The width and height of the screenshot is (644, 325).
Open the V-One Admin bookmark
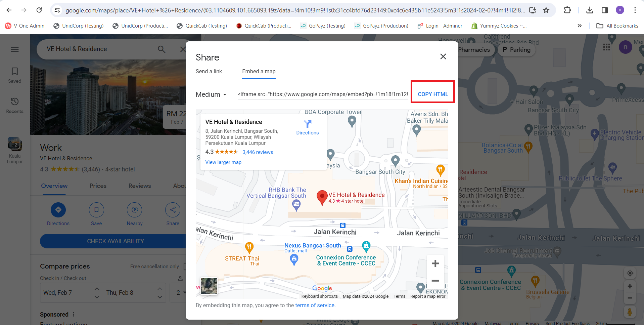pyautogui.click(x=25, y=26)
